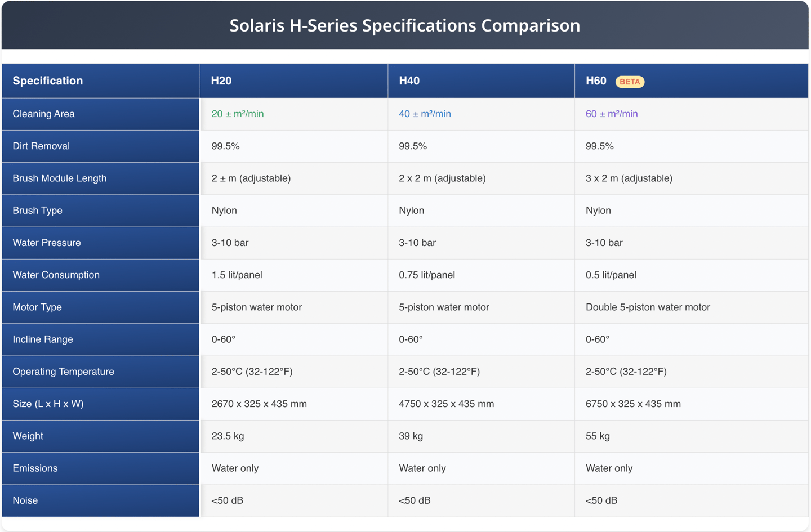Click the page title Solaris H-Series Specifications Comparison
The image size is (811, 532).
pyautogui.click(x=404, y=25)
